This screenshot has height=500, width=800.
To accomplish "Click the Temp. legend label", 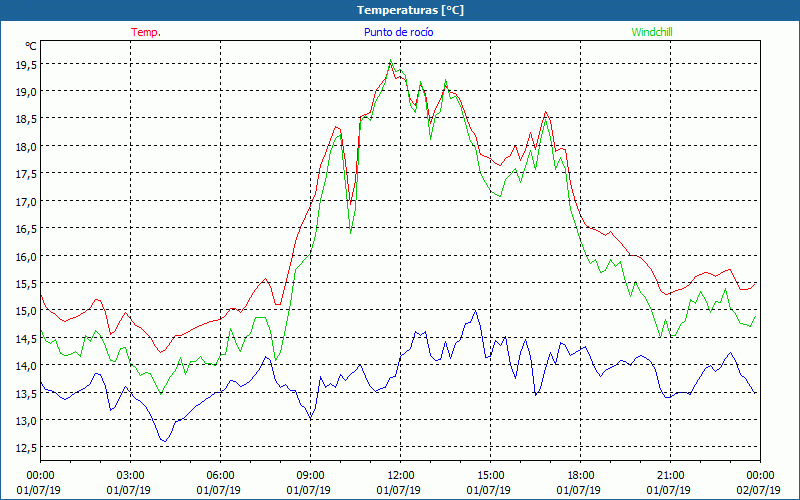I will click(x=146, y=32).
